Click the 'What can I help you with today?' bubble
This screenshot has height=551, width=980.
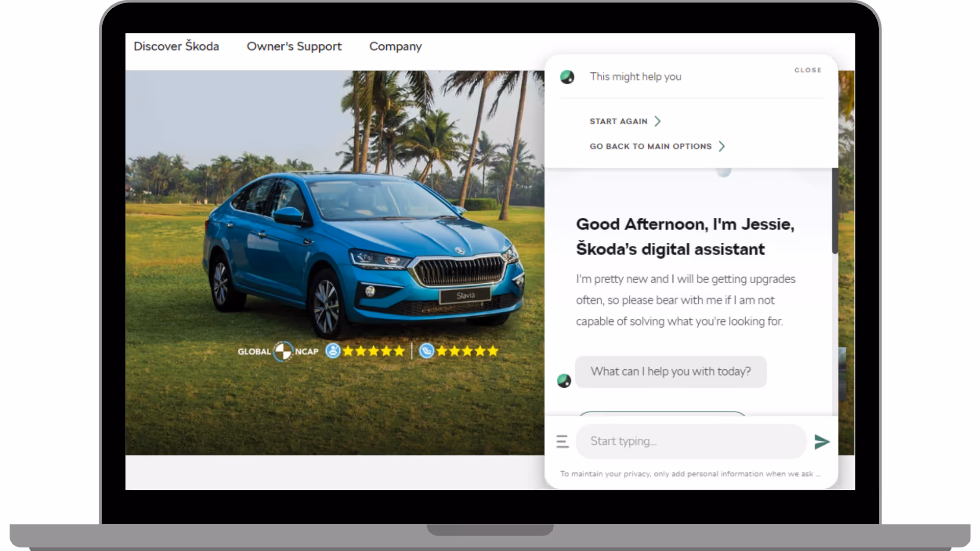(x=670, y=371)
